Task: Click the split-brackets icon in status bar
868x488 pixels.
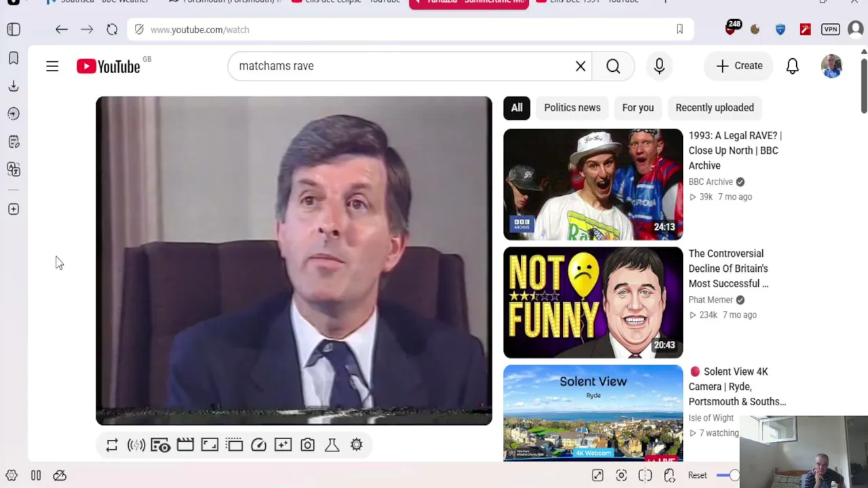Action: 645,475
